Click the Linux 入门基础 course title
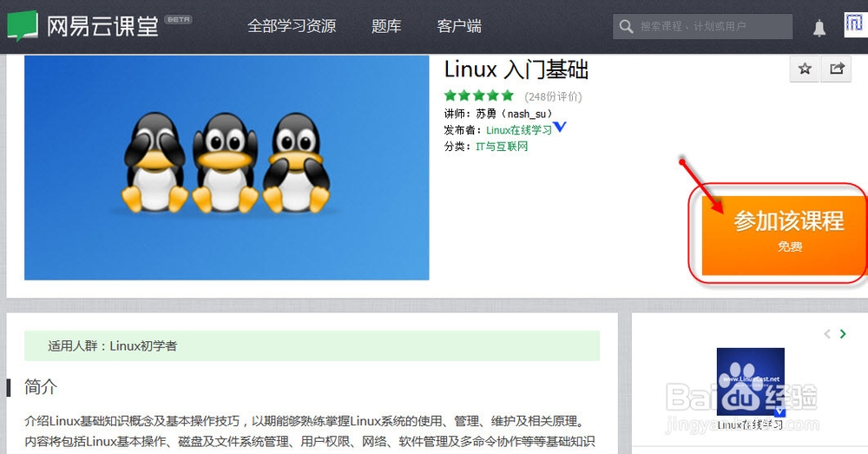868x454 pixels. click(x=516, y=70)
